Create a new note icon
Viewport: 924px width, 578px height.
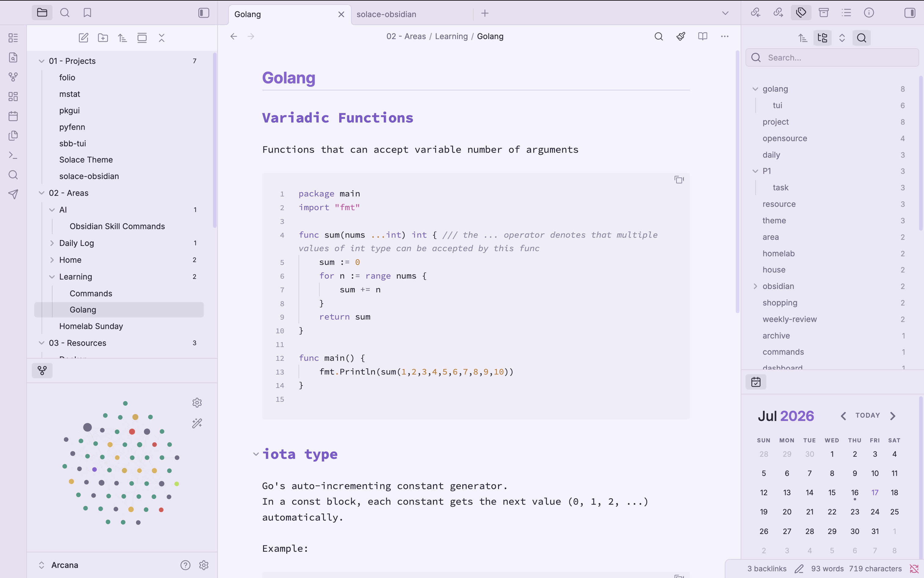pyautogui.click(x=83, y=38)
